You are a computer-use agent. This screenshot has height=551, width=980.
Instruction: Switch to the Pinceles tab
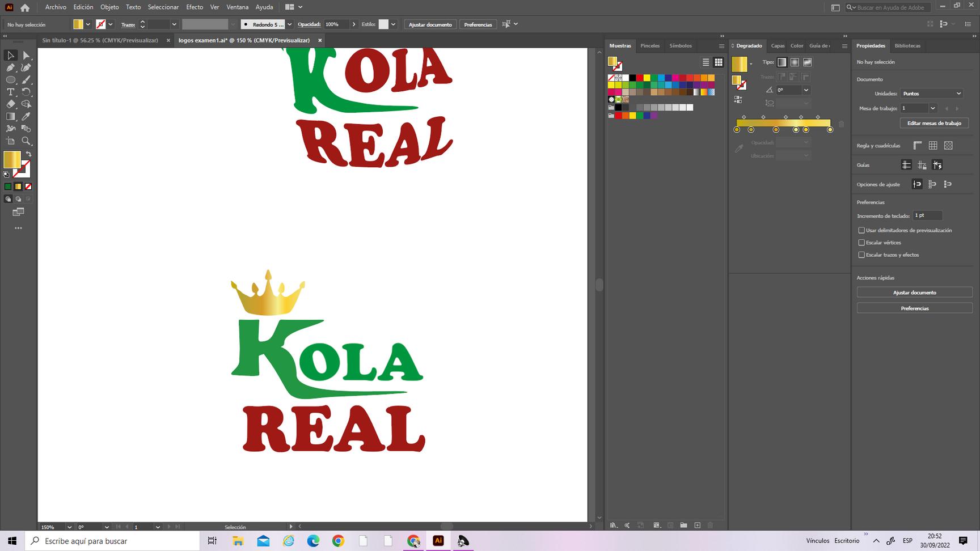click(650, 46)
